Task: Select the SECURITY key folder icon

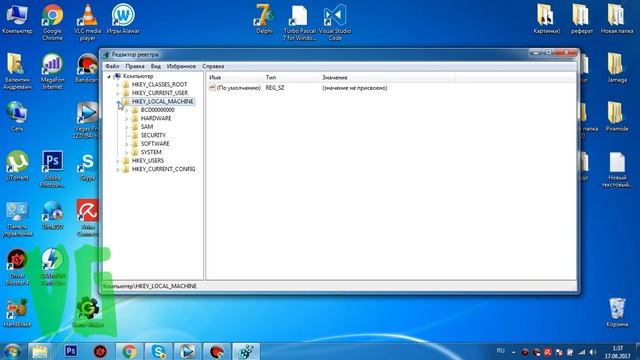Action: (135, 135)
